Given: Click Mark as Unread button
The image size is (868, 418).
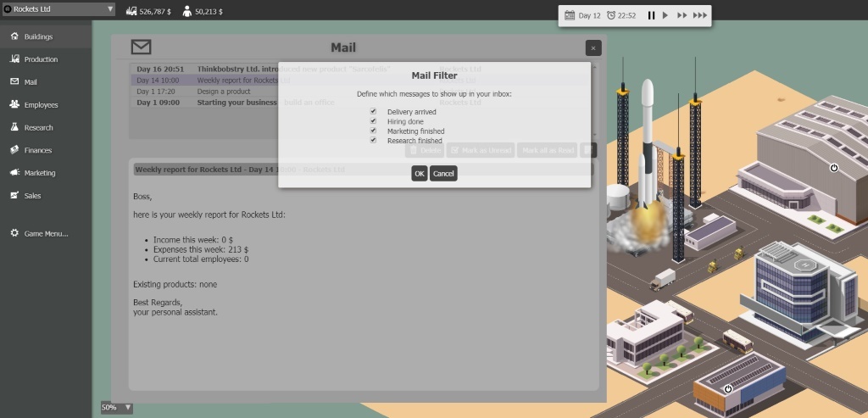Looking at the screenshot, I should pos(481,150).
